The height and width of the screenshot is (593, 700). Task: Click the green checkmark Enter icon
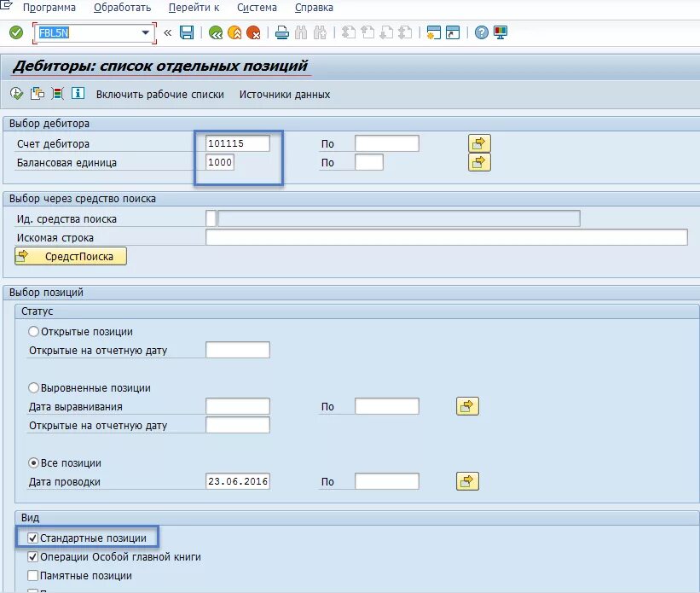click(x=16, y=32)
